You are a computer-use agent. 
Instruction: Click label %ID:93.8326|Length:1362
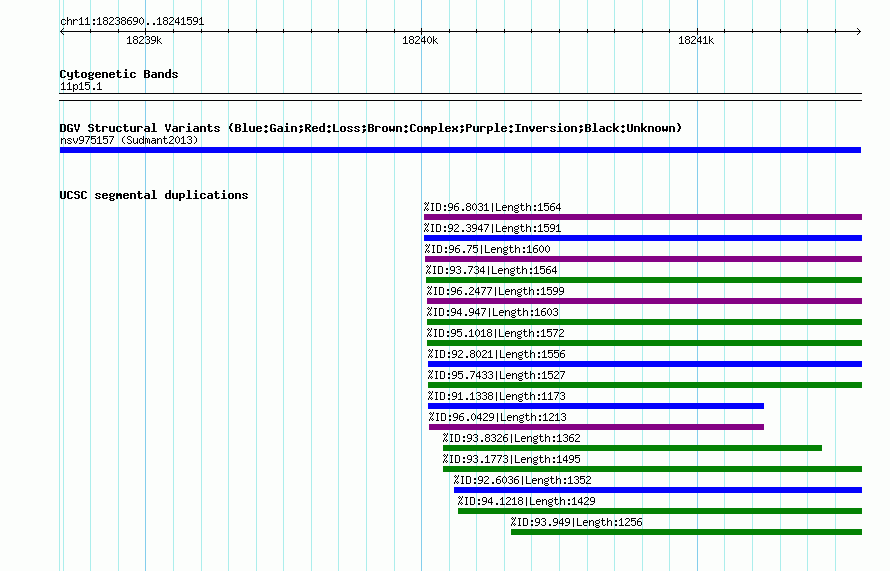pos(511,438)
